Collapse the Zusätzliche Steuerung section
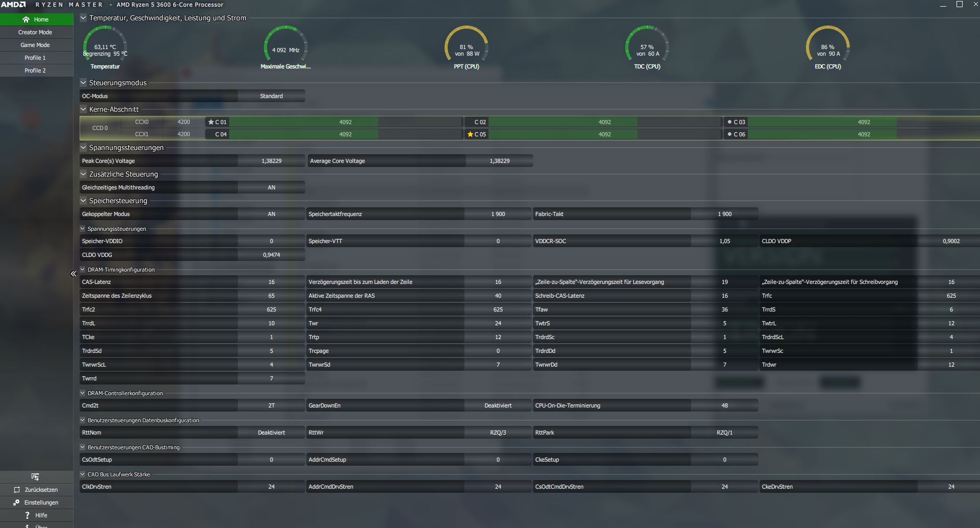This screenshot has height=528, width=980. click(x=83, y=174)
